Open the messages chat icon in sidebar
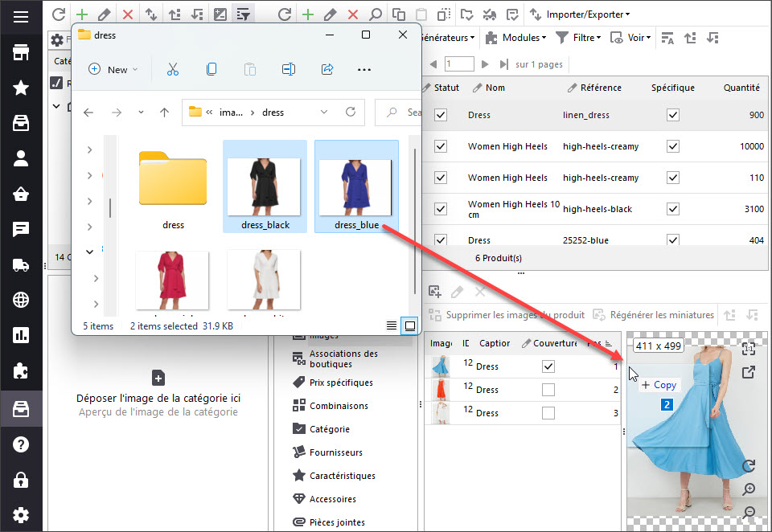The image size is (772, 532). [21, 229]
